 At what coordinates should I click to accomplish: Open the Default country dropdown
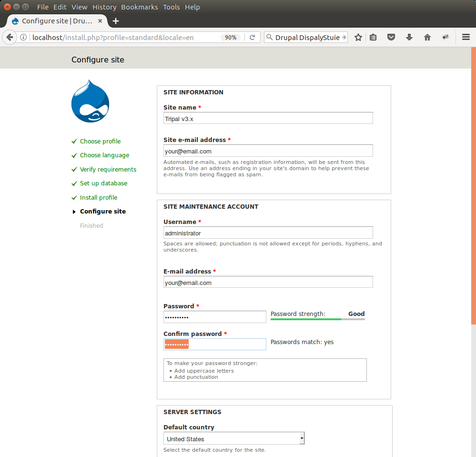tap(233, 439)
